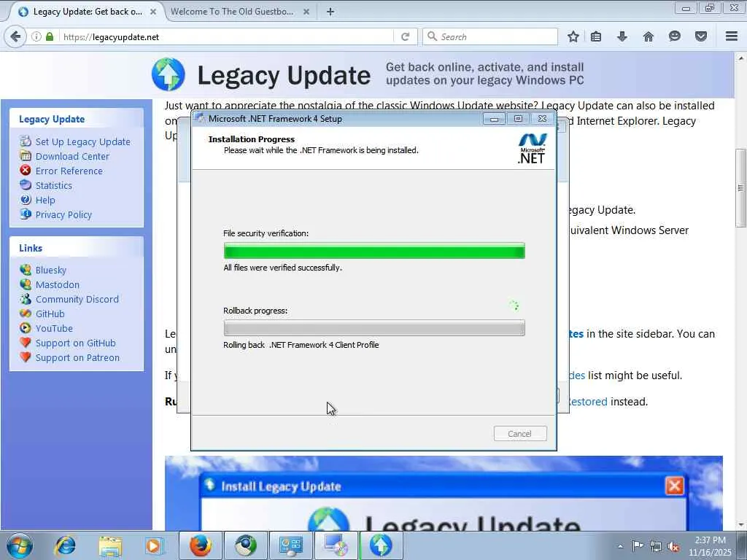Bookmark this page with the star icon

(x=573, y=36)
